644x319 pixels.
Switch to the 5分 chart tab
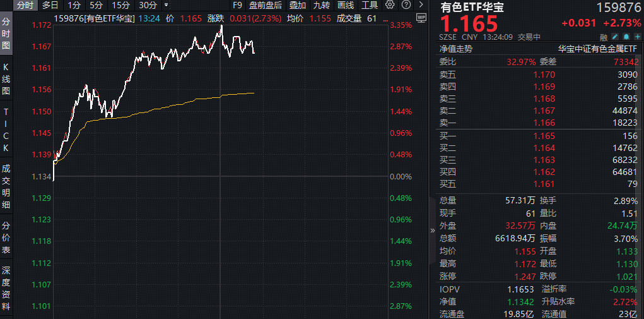pos(96,5)
